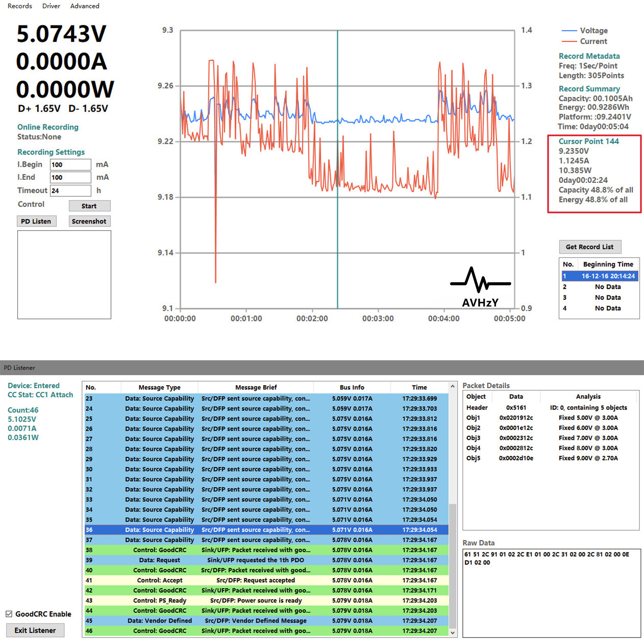
Task: Select Obj5 Fixed 9.00V @ 2.70A row
Action: pyautogui.click(x=550, y=459)
